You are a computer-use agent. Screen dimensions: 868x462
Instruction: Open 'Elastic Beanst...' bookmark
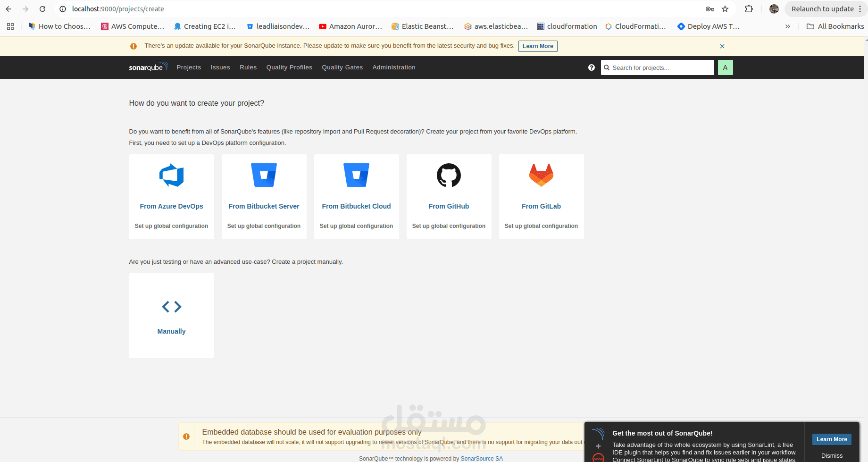coord(423,26)
